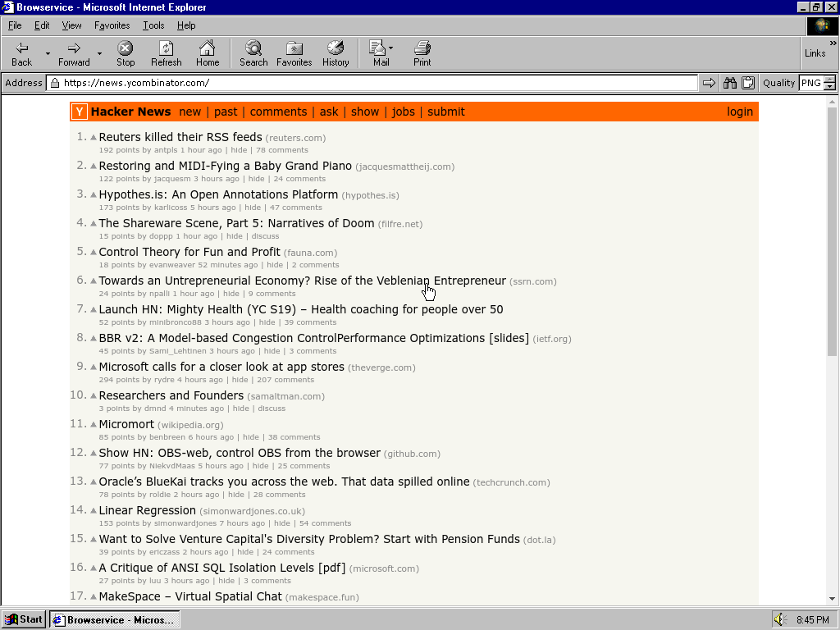This screenshot has width=840, height=630.
Task: Hide the 'Researchers and Founders' story
Action: (240, 409)
